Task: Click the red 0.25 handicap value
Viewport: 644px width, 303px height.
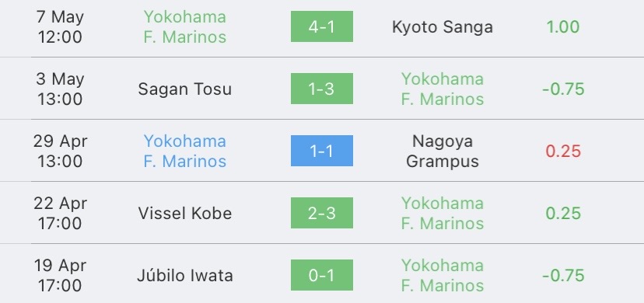Action: pyautogui.click(x=563, y=151)
